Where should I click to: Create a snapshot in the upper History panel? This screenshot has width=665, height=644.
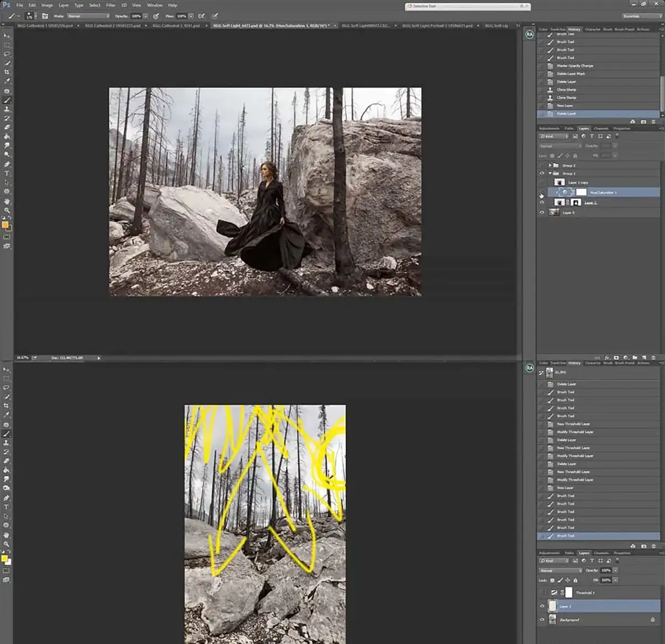[643, 121]
